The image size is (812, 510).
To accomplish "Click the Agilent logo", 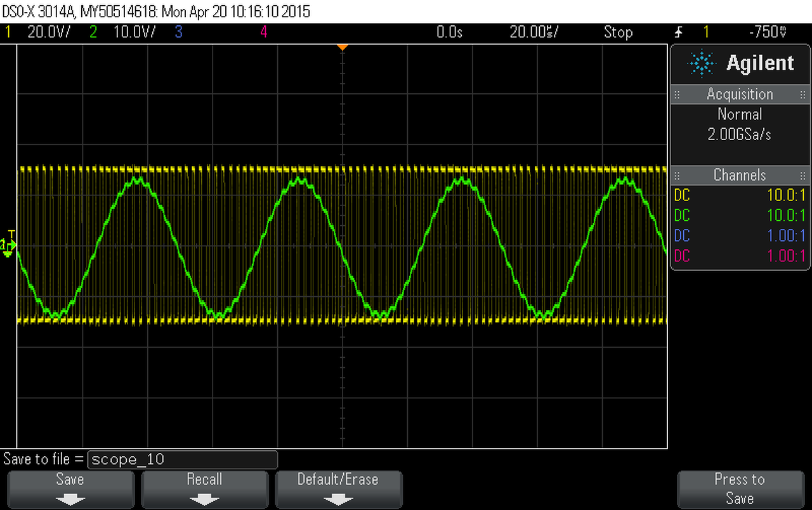I will point(740,63).
